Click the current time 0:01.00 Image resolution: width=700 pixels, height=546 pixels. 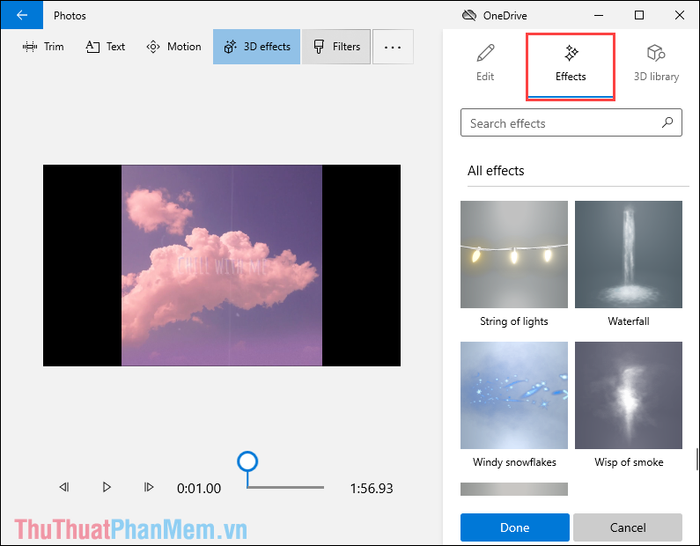pos(199,488)
